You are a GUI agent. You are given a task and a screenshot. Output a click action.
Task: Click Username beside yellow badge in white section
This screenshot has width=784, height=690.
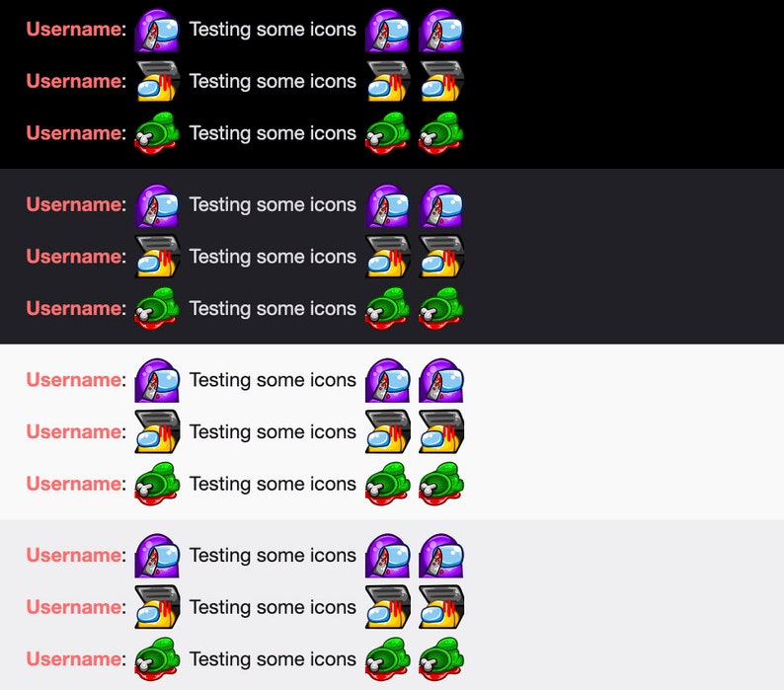pyautogui.click(x=76, y=431)
